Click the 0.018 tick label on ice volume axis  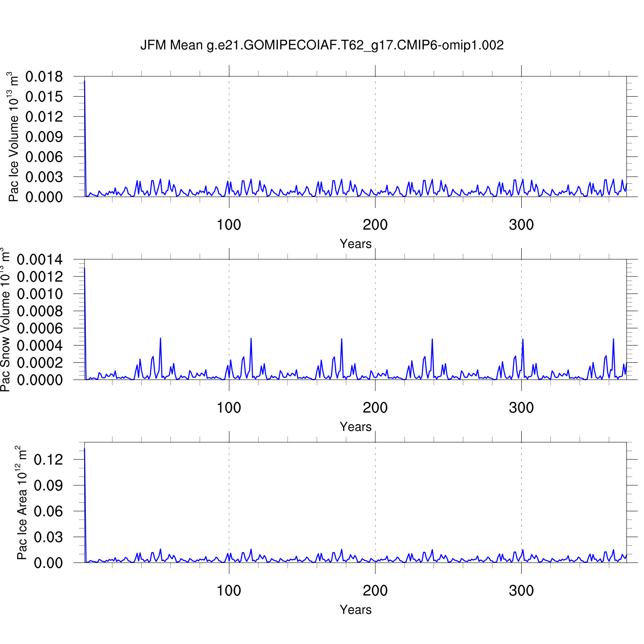44,77
